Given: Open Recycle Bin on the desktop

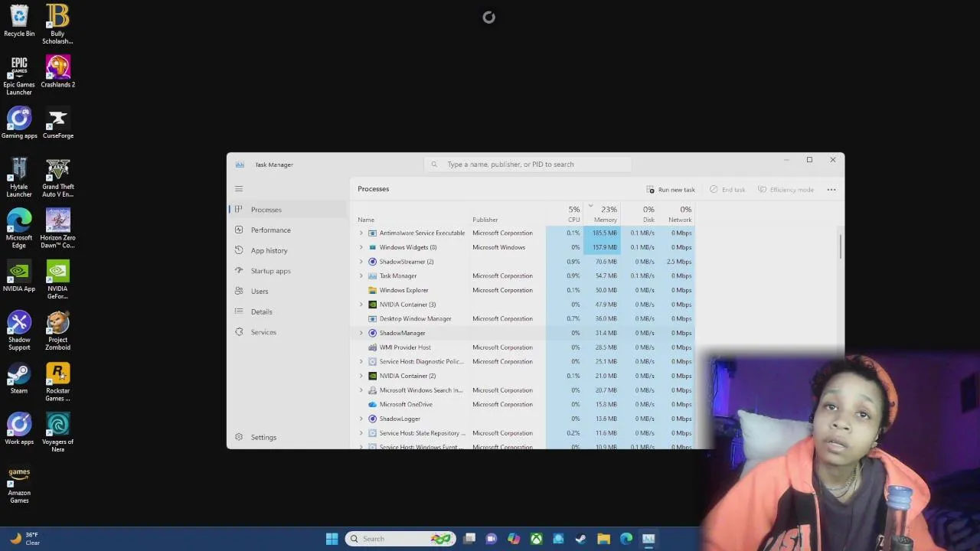Looking at the screenshot, I should point(19,21).
